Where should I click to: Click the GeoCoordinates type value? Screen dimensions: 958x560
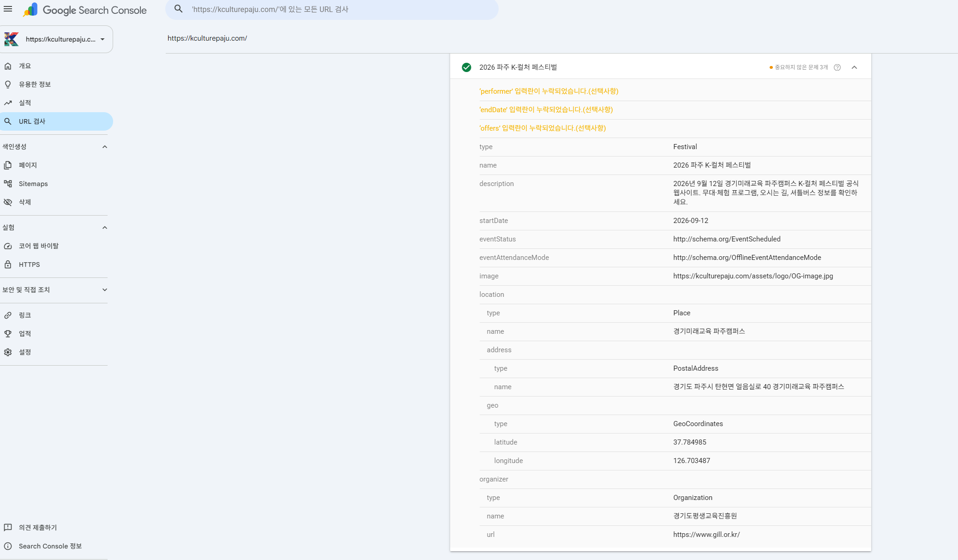(698, 424)
